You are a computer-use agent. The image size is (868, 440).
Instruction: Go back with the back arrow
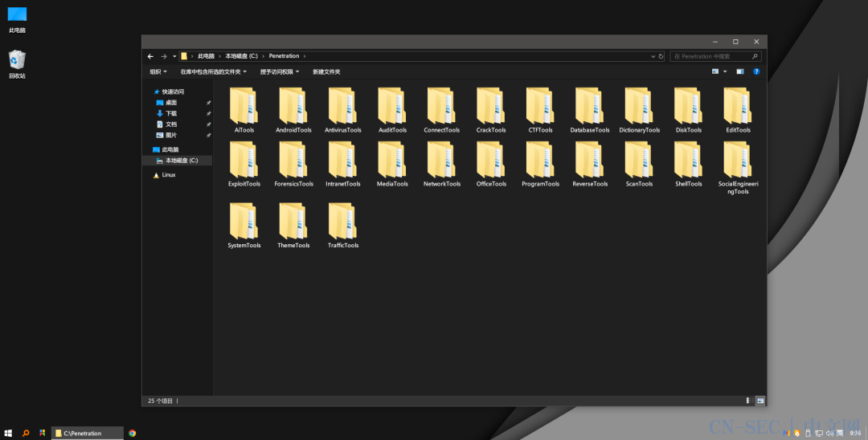coord(150,56)
